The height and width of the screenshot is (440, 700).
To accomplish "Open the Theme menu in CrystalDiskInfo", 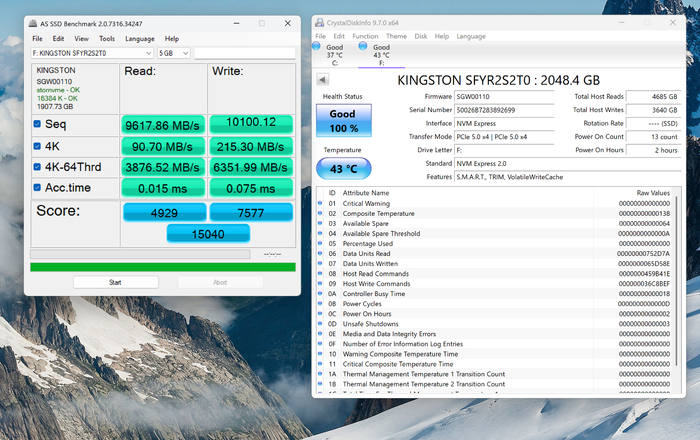I will pyautogui.click(x=396, y=36).
